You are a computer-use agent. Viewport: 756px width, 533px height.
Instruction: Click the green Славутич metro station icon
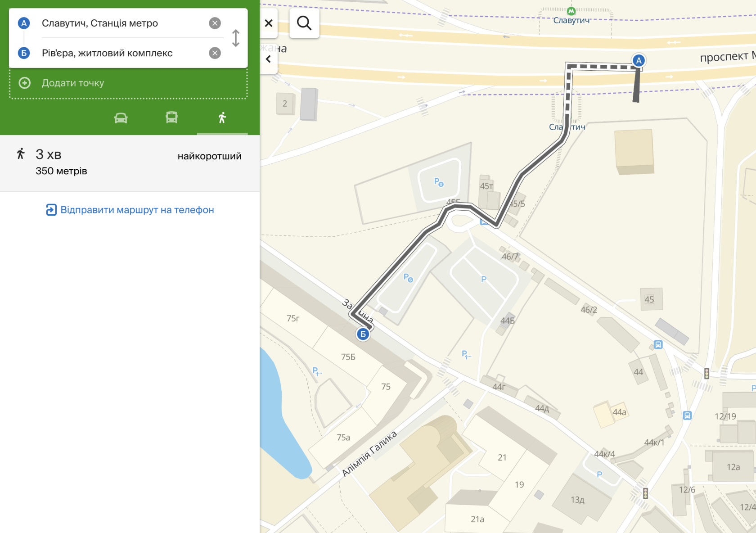(x=571, y=11)
